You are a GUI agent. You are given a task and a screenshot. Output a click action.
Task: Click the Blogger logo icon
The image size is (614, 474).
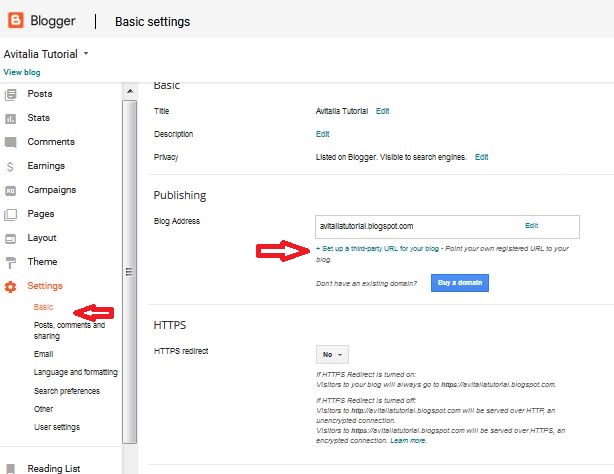point(16,20)
